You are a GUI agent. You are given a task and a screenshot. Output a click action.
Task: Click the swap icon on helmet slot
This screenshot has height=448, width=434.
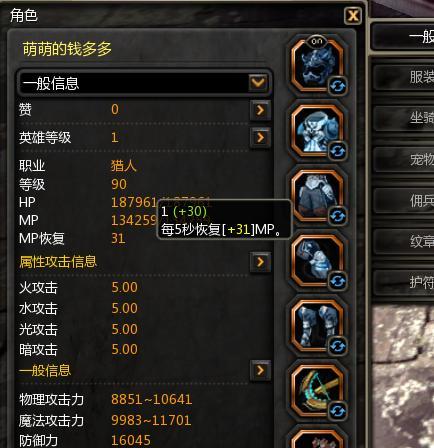pyautogui.click(x=338, y=86)
